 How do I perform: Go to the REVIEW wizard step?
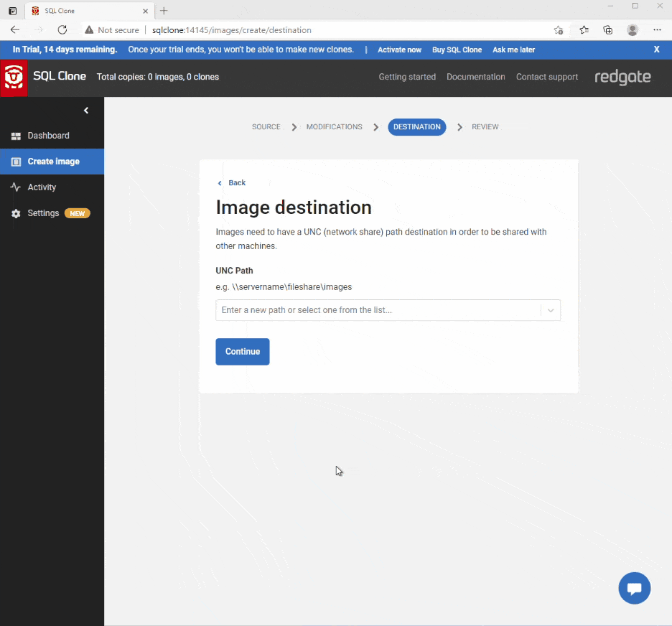coord(485,127)
